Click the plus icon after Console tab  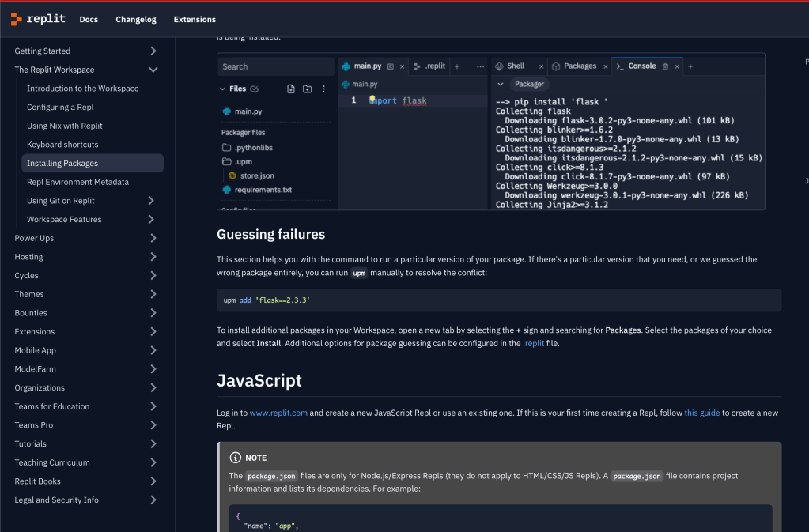690,66
